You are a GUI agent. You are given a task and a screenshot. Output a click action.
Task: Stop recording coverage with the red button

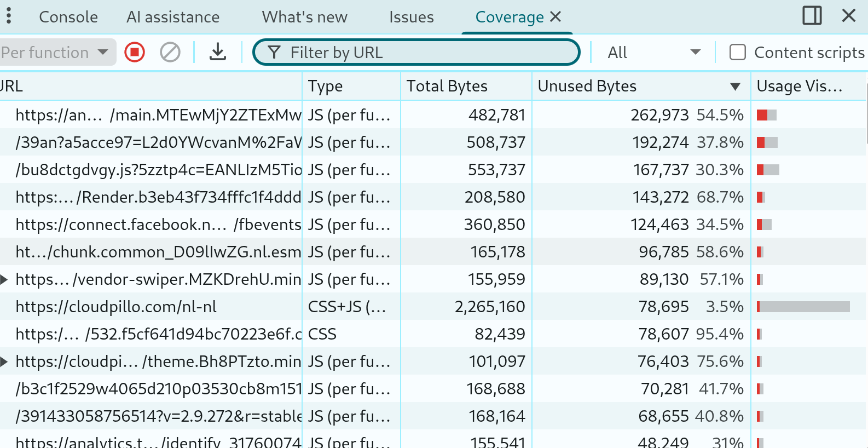(x=135, y=53)
